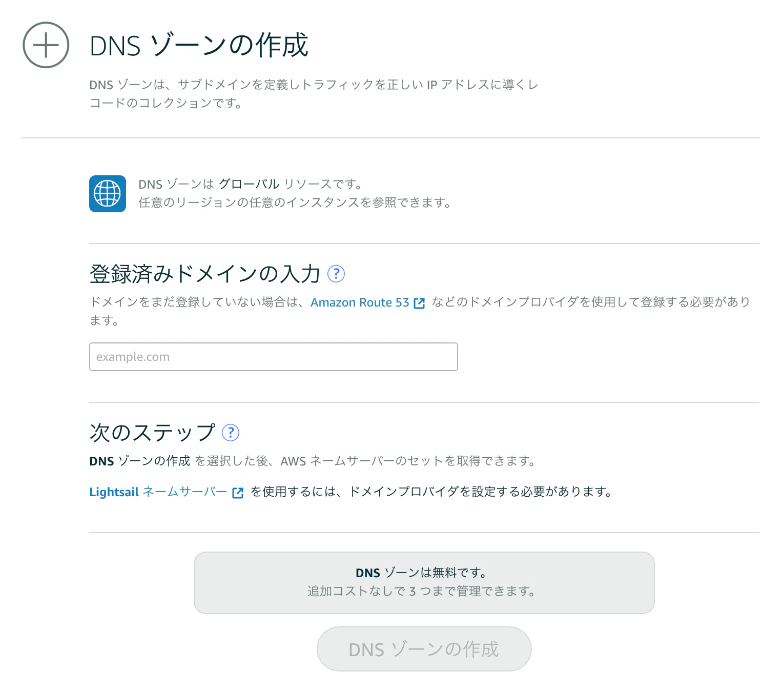Click the blue globe icon
Viewport: 784px width, 692px height.
point(108,194)
